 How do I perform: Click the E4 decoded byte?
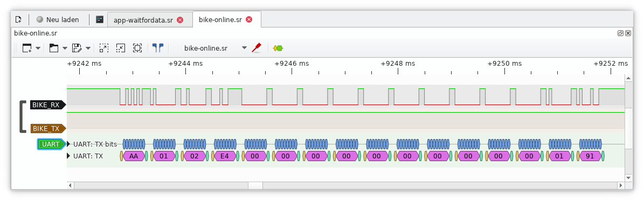pos(225,156)
